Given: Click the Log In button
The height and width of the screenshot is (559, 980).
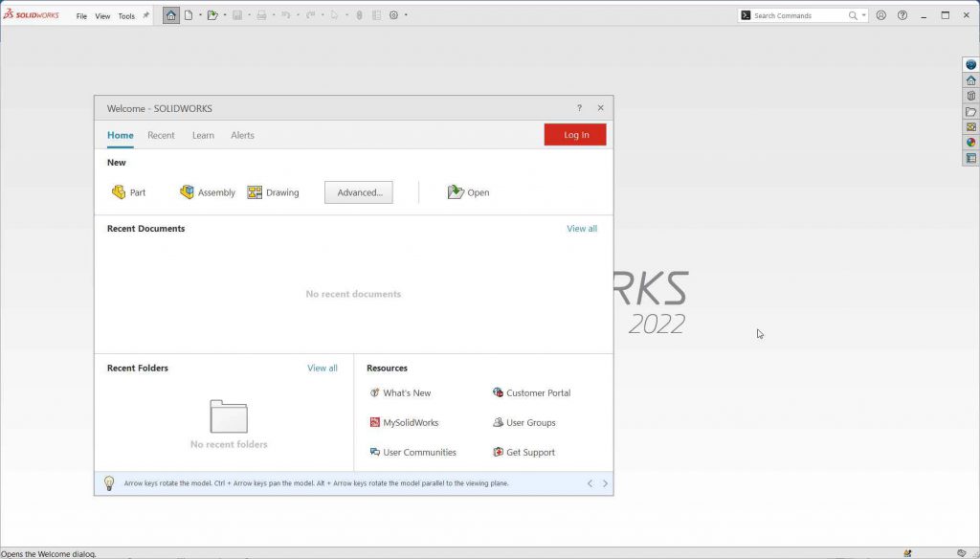Looking at the screenshot, I should click(x=575, y=134).
